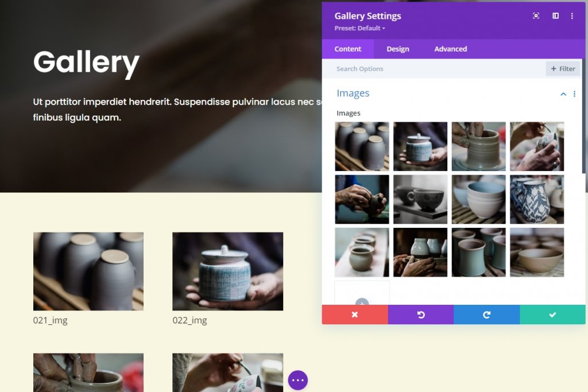Open the 022_img gallery image on page
The height and width of the screenshot is (392, 588).
(x=227, y=271)
